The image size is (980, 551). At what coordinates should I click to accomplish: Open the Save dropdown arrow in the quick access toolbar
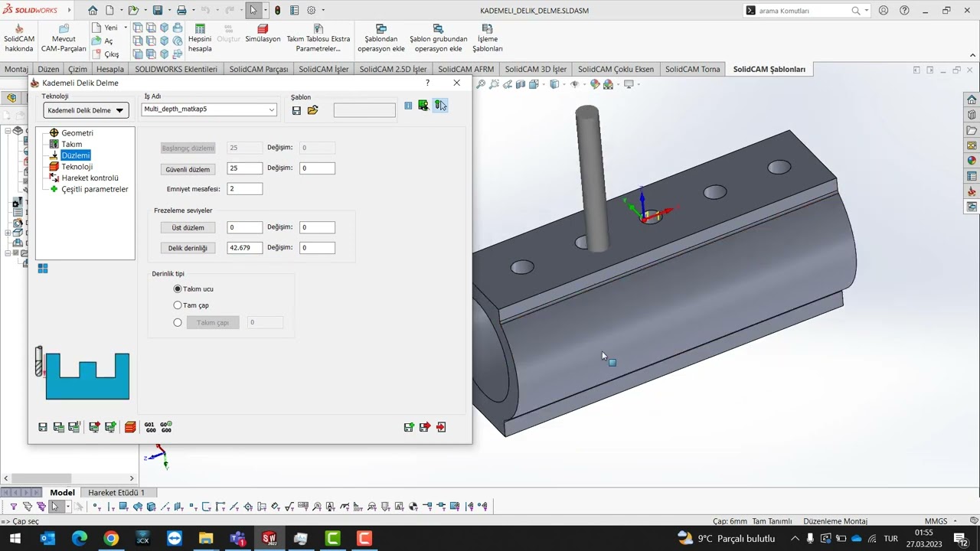click(x=168, y=11)
